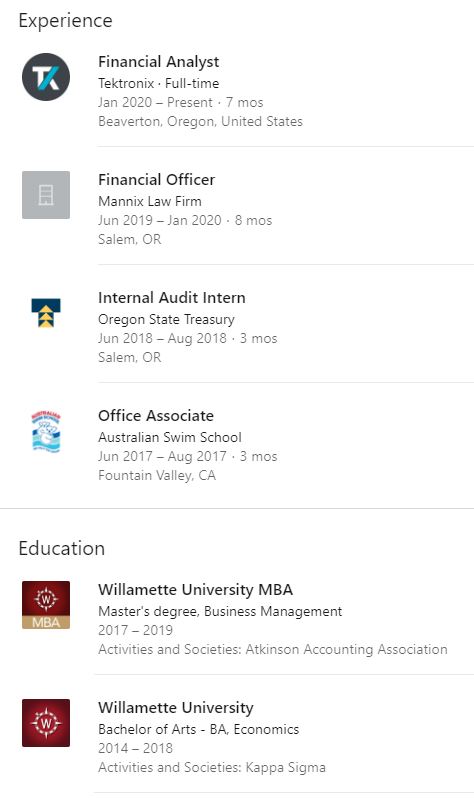This screenshot has width=474, height=798.
Task: Go to Willamette University MBA school page
Action: pos(196,590)
